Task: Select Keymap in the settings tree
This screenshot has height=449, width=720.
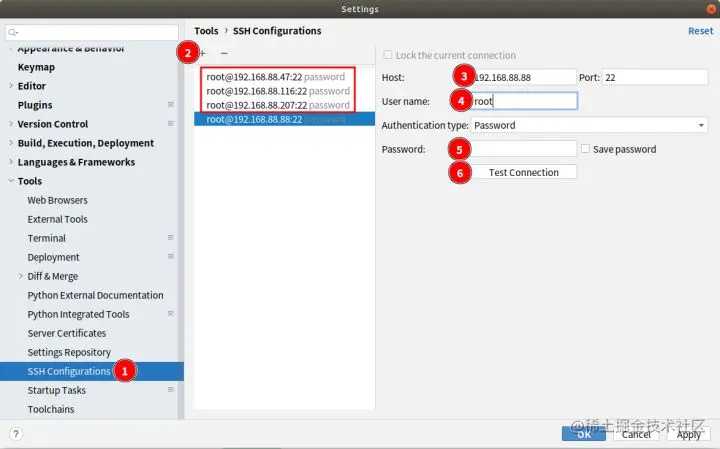Action: (x=36, y=67)
